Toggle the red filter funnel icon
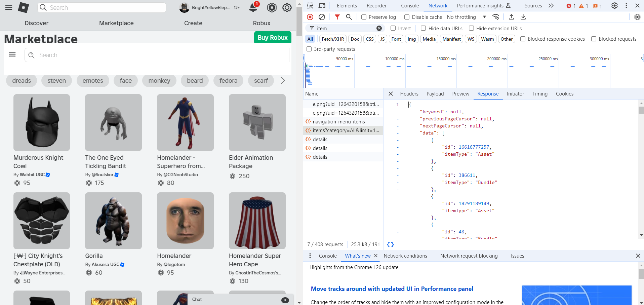This screenshot has width=644, height=305. (x=337, y=17)
